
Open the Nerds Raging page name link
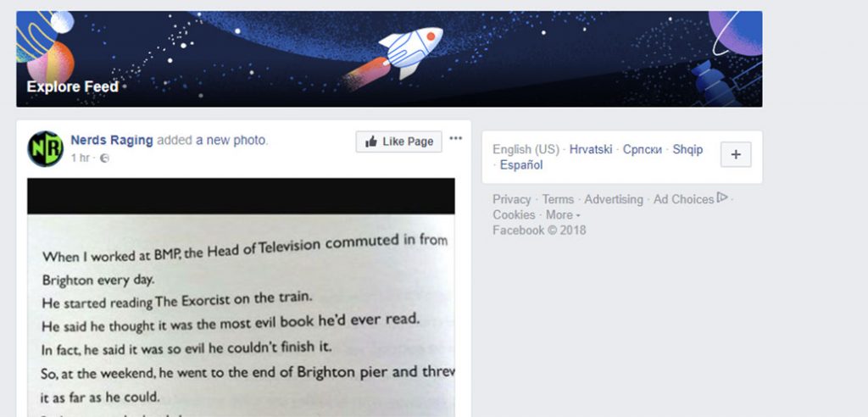click(x=112, y=141)
